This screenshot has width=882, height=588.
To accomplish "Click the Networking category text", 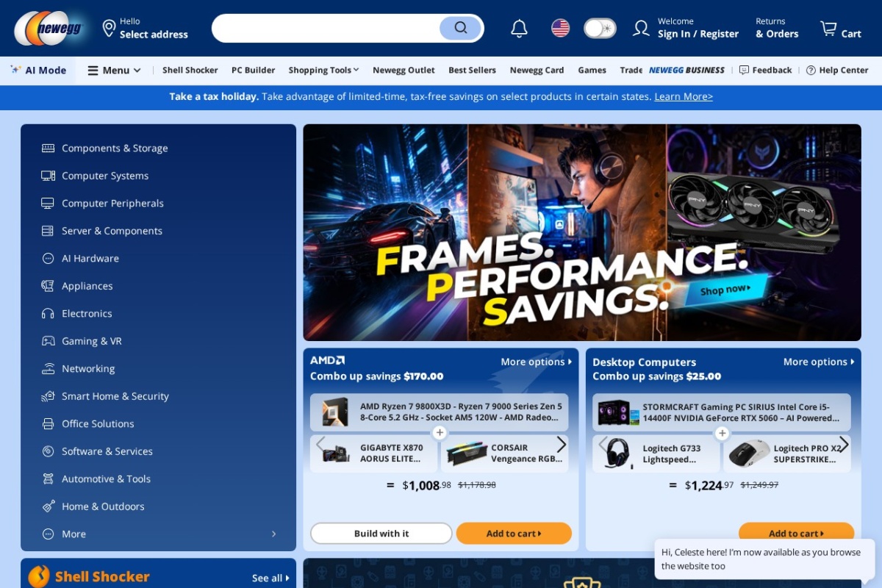I will tap(88, 369).
